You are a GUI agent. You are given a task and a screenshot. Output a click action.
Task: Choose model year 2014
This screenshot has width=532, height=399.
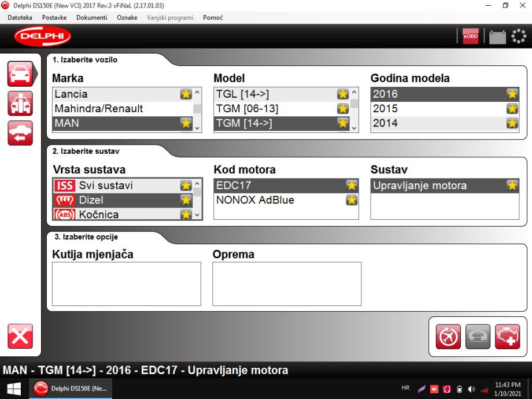pos(445,123)
